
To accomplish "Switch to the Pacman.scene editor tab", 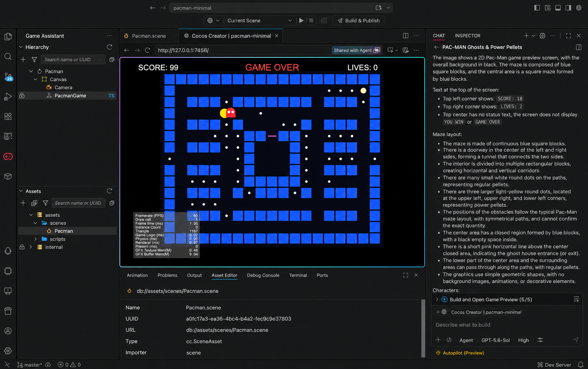I will 149,36.
